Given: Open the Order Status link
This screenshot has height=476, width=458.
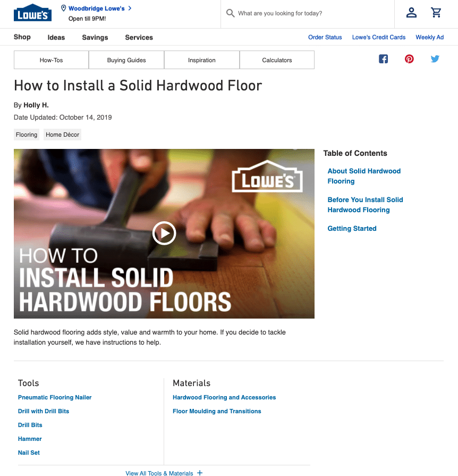Looking at the screenshot, I should pos(325,37).
